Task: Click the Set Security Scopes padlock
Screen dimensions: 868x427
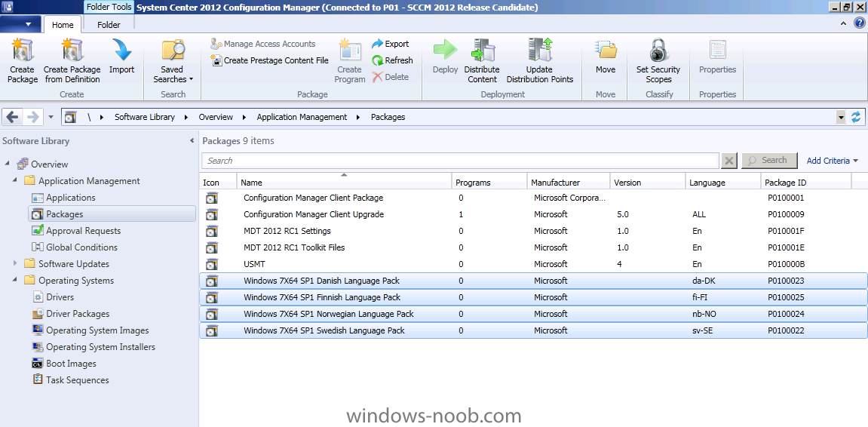Action: click(x=658, y=50)
